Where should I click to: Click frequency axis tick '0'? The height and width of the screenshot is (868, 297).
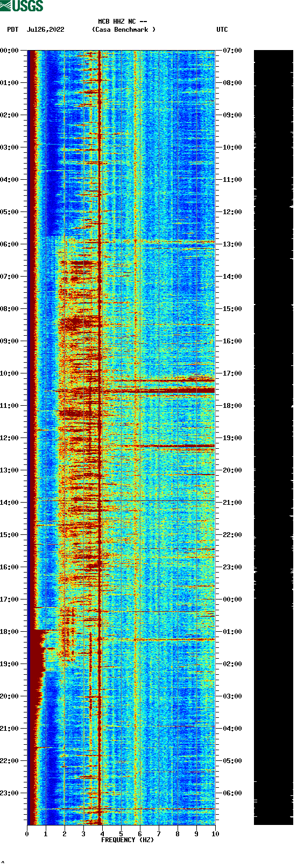pyautogui.click(x=27, y=834)
